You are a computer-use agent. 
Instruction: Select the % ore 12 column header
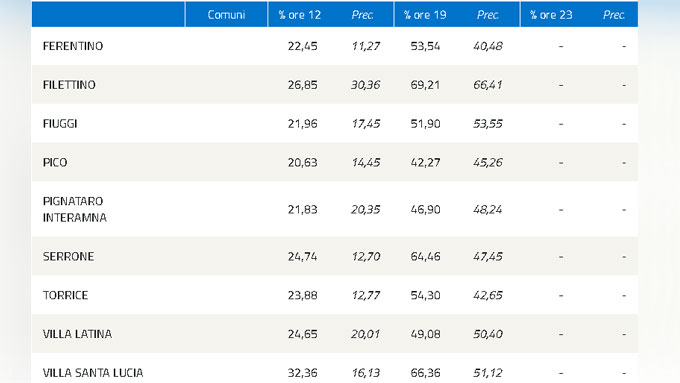[x=299, y=15]
